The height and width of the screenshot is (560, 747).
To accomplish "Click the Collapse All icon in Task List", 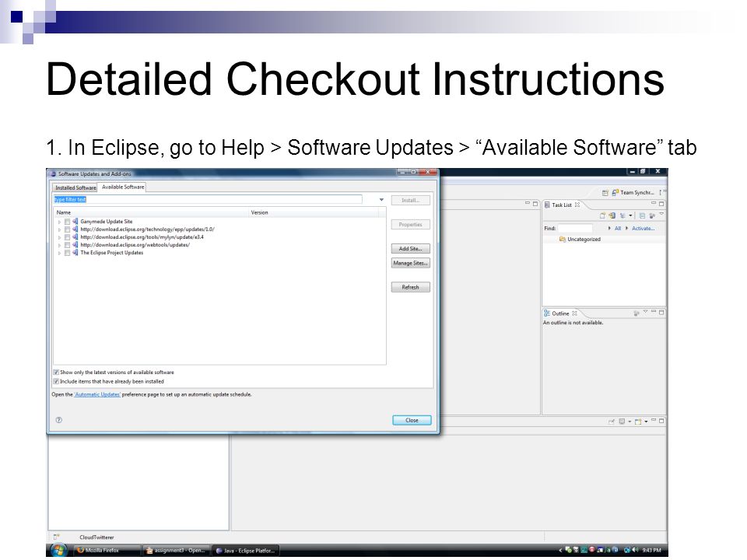I will pos(642,215).
